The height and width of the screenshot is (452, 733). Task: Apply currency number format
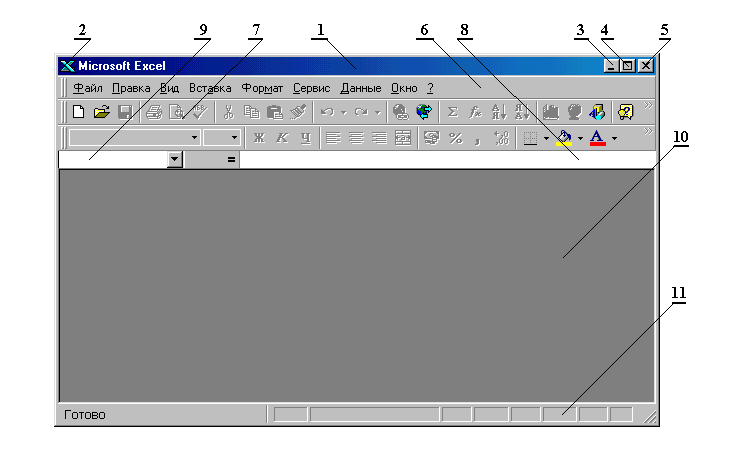431,138
